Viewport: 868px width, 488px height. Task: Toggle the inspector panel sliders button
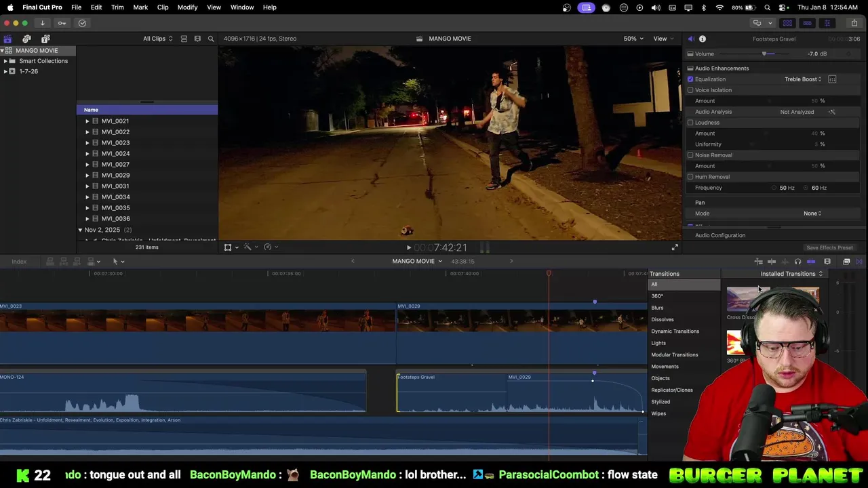click(827, 23)
